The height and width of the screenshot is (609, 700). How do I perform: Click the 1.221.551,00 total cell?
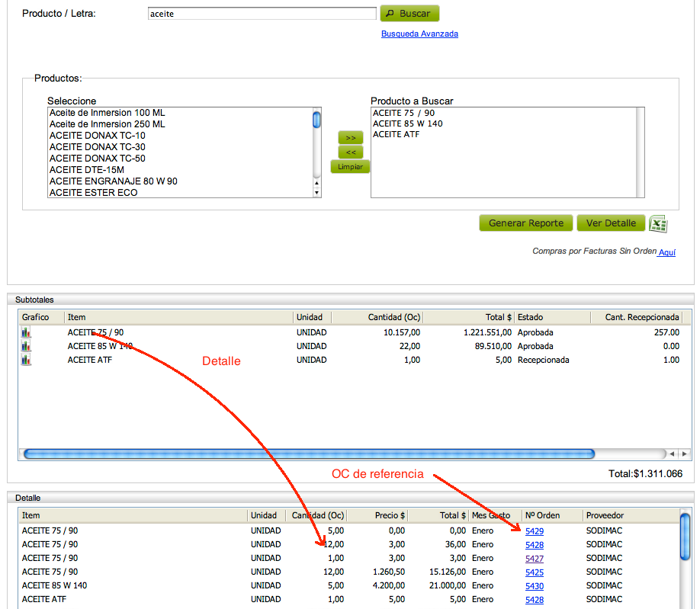pyautogui.click(x=487, y=332)
